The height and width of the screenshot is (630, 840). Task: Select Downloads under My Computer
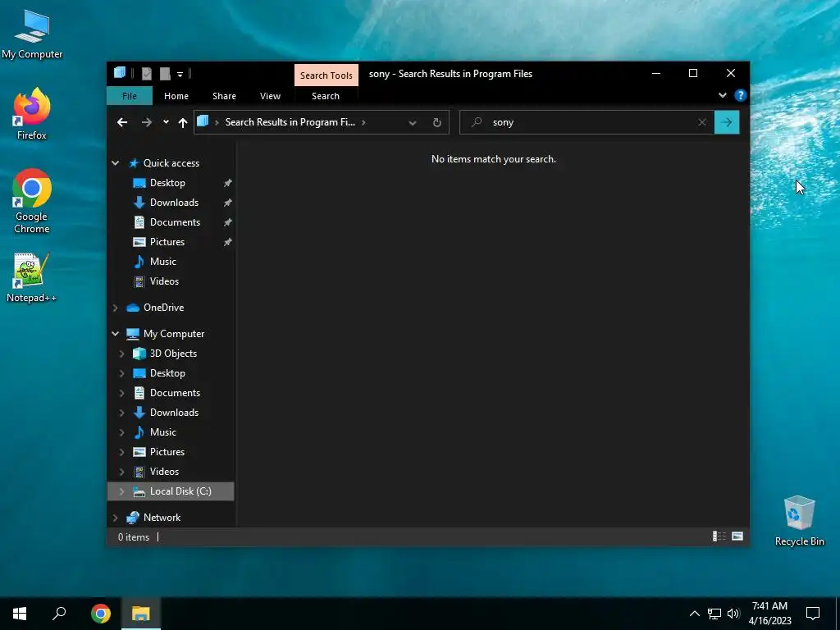click(x=174, y=413)
